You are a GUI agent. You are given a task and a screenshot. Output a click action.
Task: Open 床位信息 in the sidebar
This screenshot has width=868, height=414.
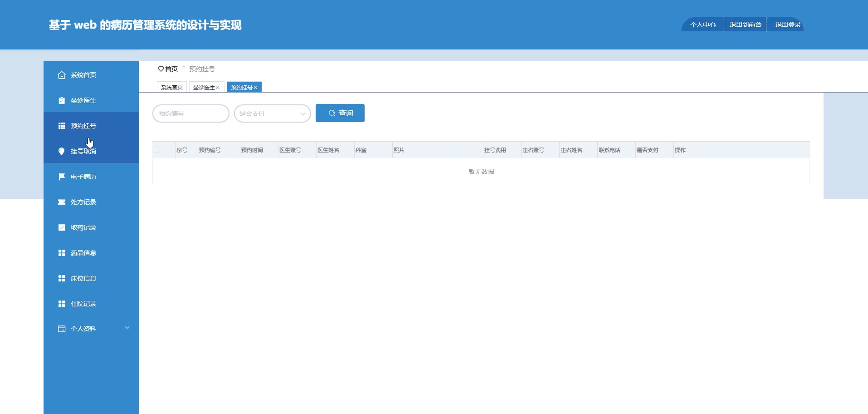click(91, 278)
